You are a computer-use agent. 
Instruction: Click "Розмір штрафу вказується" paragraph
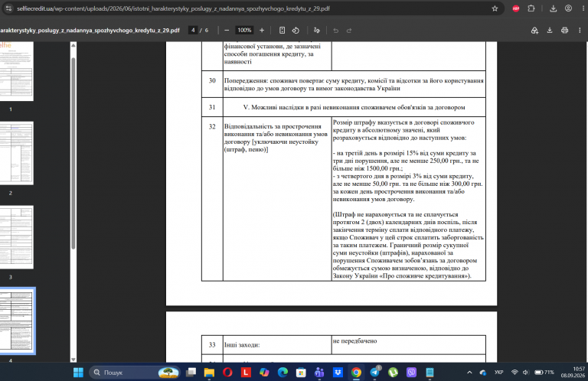(x=403, y=130)
